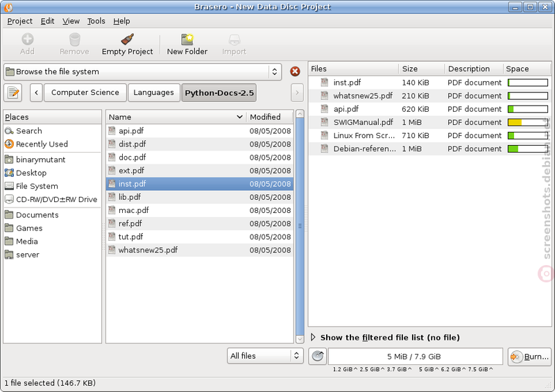Select inst.pdf in project file list
555x392 pixels.
[x=429, y=83]
